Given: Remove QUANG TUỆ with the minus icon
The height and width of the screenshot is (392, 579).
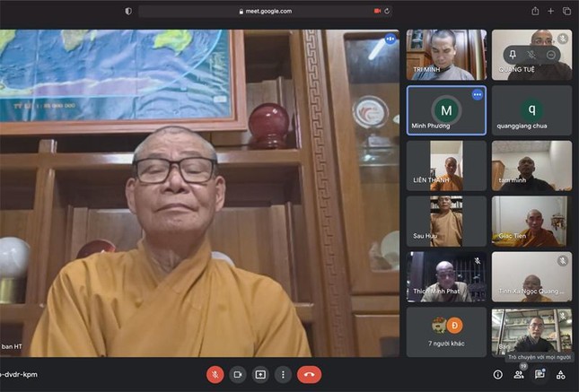Looking at the screenshot, I should pos(550,55).
